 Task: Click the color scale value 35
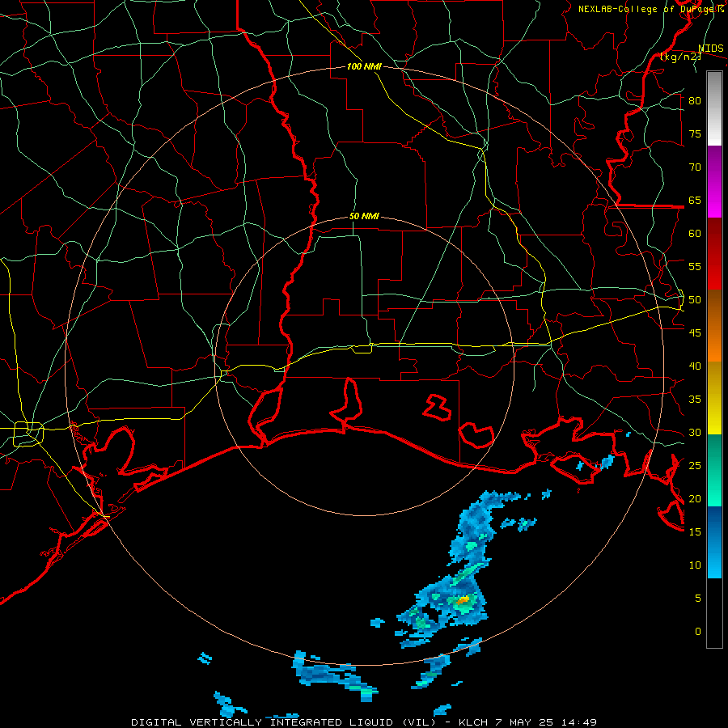(695, 400)
